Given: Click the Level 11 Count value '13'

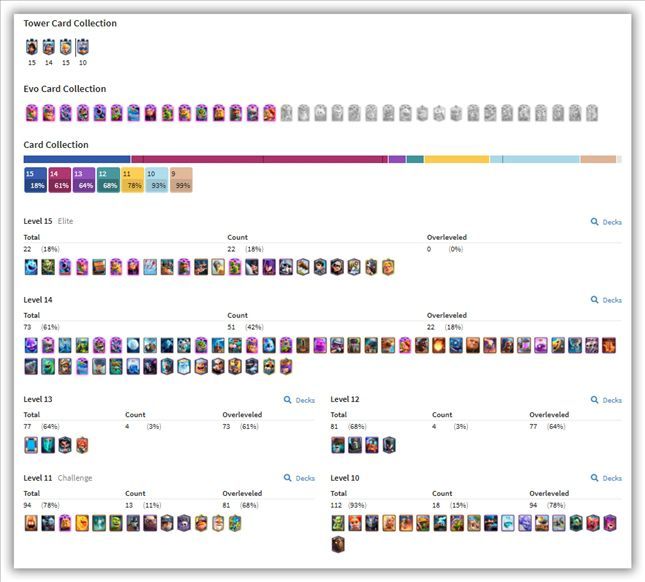Looking at the screenshot, I should click(129, 505).
